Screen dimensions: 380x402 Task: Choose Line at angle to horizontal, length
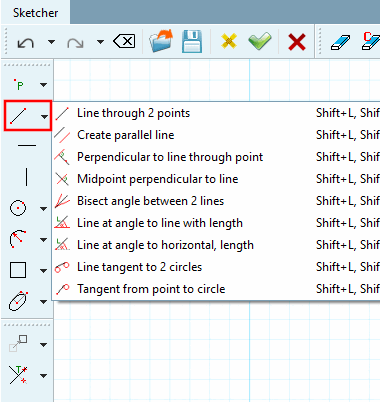pyautogui.click(x=216, y=245)
